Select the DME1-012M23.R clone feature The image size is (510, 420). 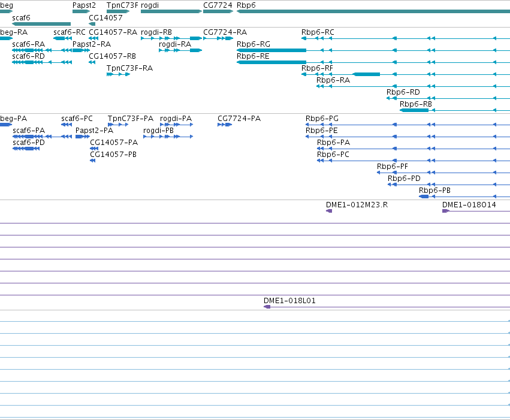click(329, 211)
